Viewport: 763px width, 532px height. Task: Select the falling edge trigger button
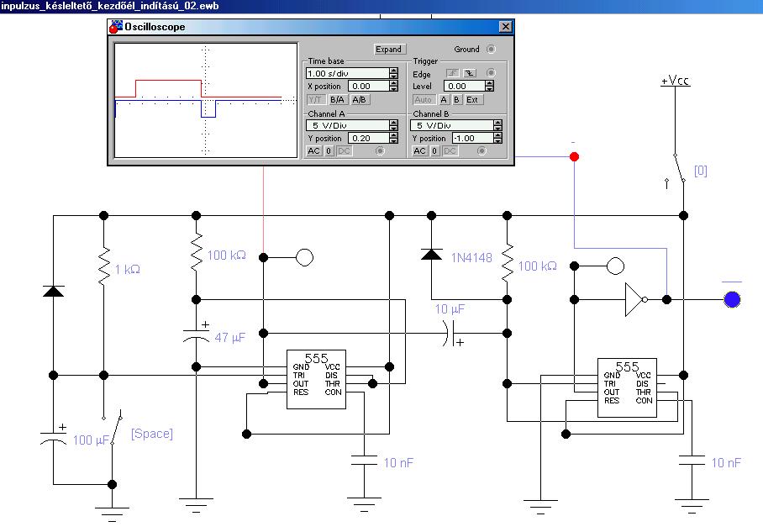coord(470,73)
